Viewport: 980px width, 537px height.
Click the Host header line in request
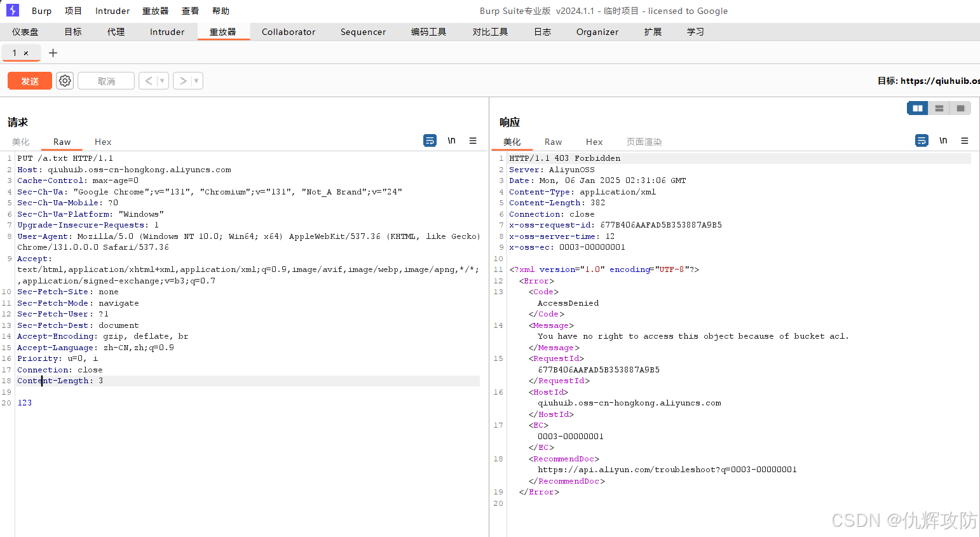pyautogui.click(x=125, y=170)
